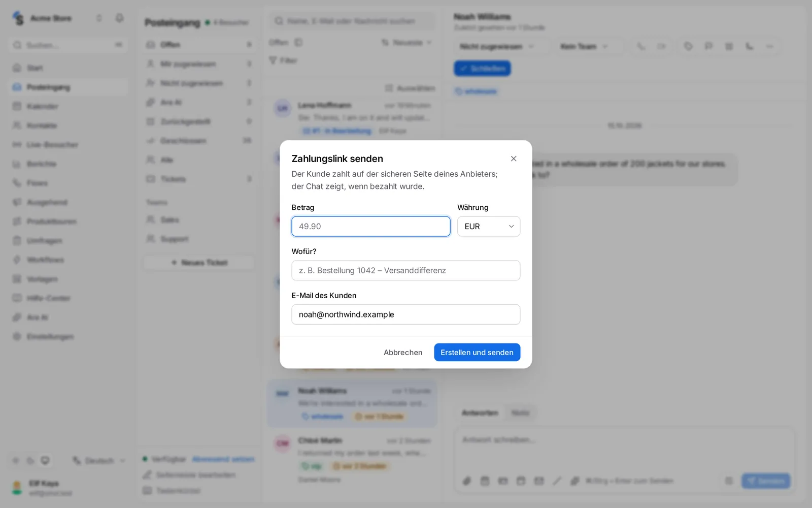Open the Währung EUR dropdown
812x508 pixels.
click(489, 227)
